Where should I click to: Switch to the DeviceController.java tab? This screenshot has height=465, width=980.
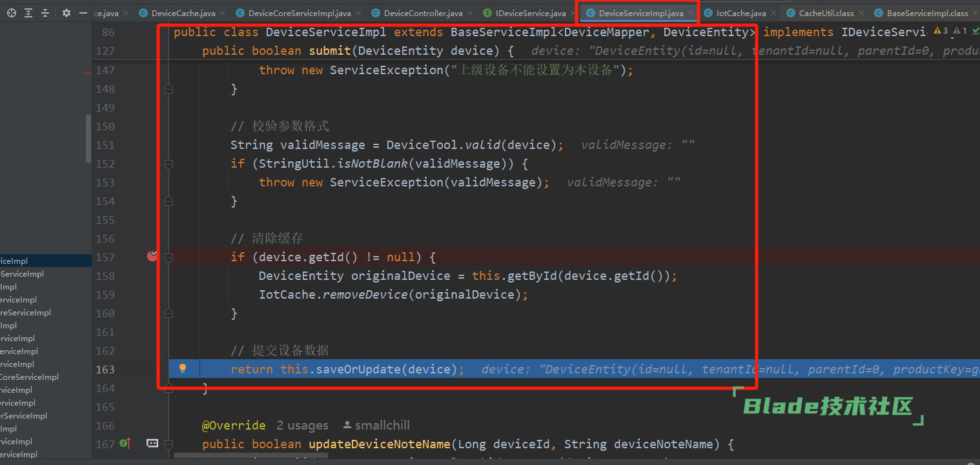pos(423,13)
